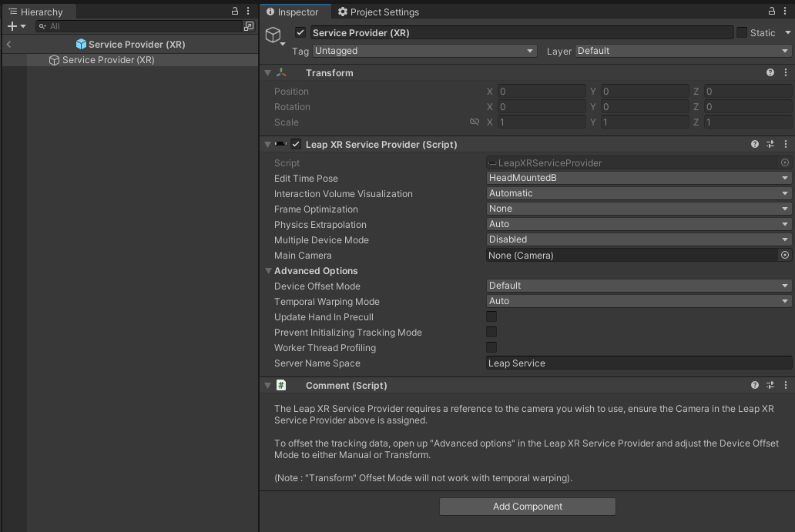Switch to the Project Settings tab
This screenshot has height=532, width=795.
pos(379,12)
